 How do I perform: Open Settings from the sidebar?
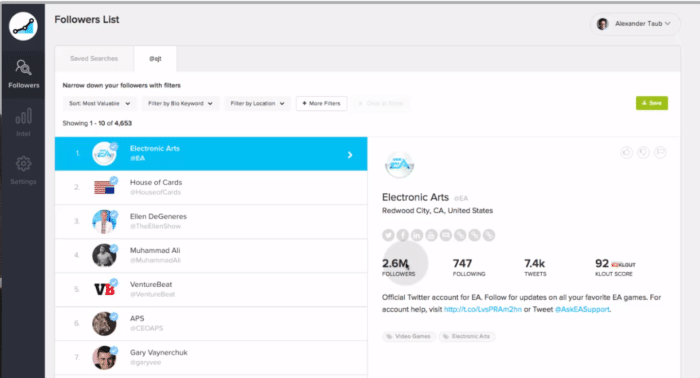(x=23, y=170)
